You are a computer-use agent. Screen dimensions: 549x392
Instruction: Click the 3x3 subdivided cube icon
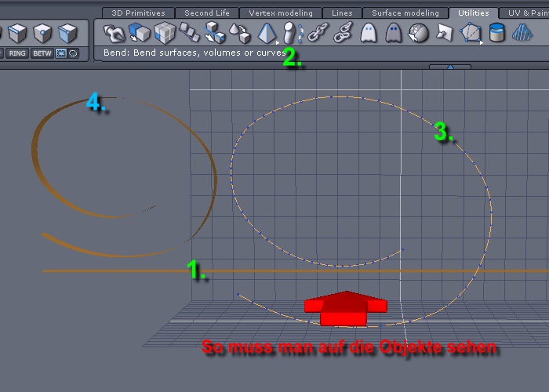tap(164, 33)
